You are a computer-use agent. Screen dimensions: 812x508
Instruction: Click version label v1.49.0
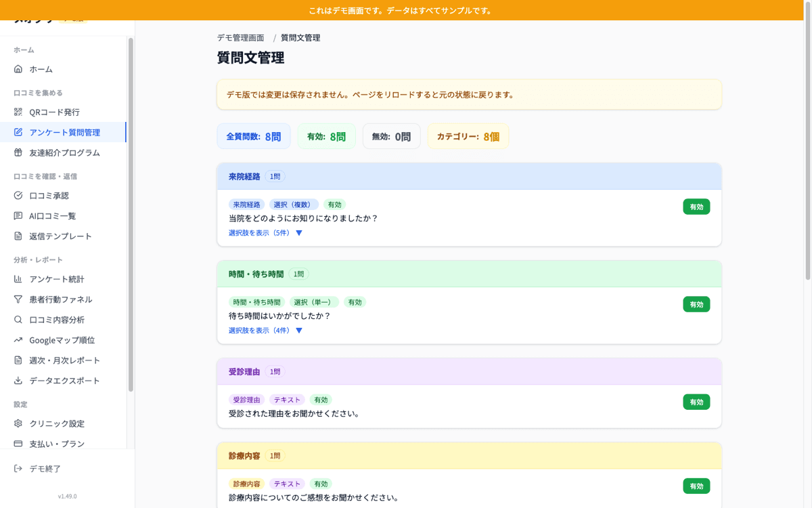(67, 496)
